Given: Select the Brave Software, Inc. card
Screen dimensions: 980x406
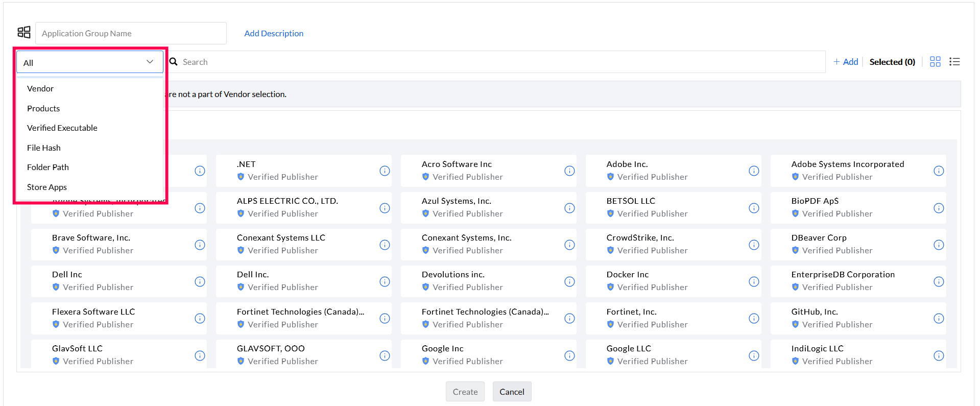Looking at the screenshot, I should [x=119, y=244].
